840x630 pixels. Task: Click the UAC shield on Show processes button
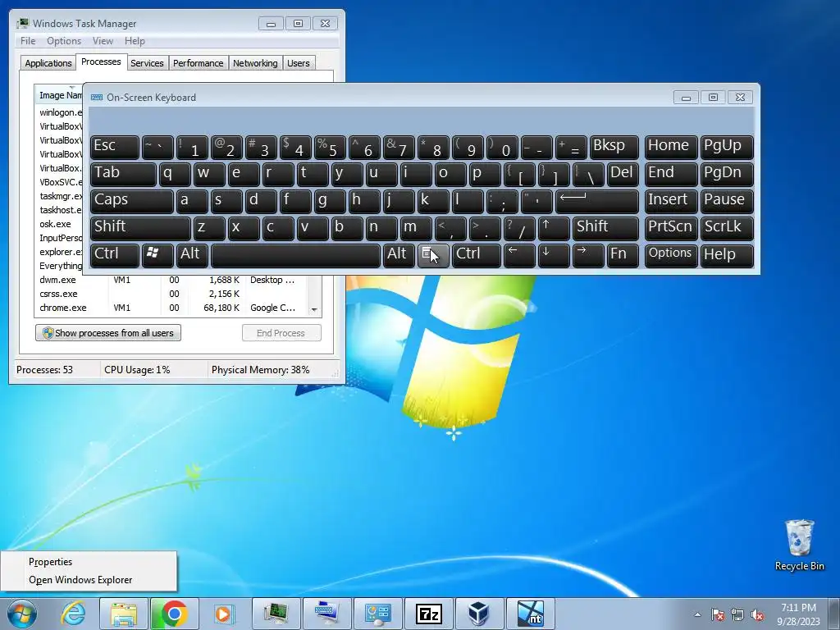(48, 333)
